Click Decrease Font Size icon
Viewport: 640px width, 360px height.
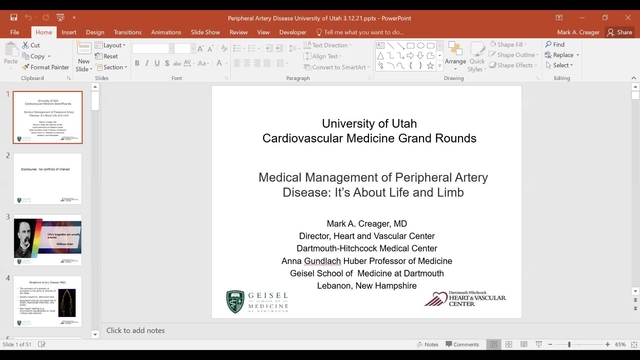(x=210, y=49)
